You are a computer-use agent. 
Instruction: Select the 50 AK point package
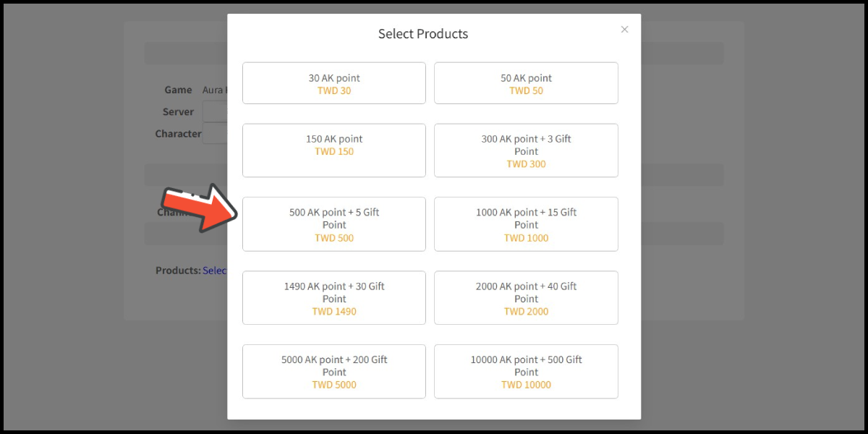[x=526, y=83]
